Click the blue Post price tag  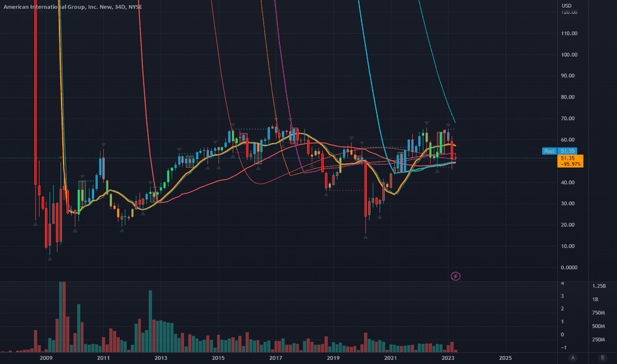(x=549, y=151)
